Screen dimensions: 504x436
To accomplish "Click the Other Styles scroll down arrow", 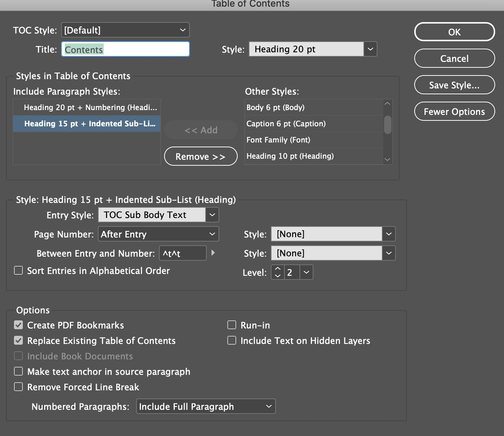I will tap(387, 159).
